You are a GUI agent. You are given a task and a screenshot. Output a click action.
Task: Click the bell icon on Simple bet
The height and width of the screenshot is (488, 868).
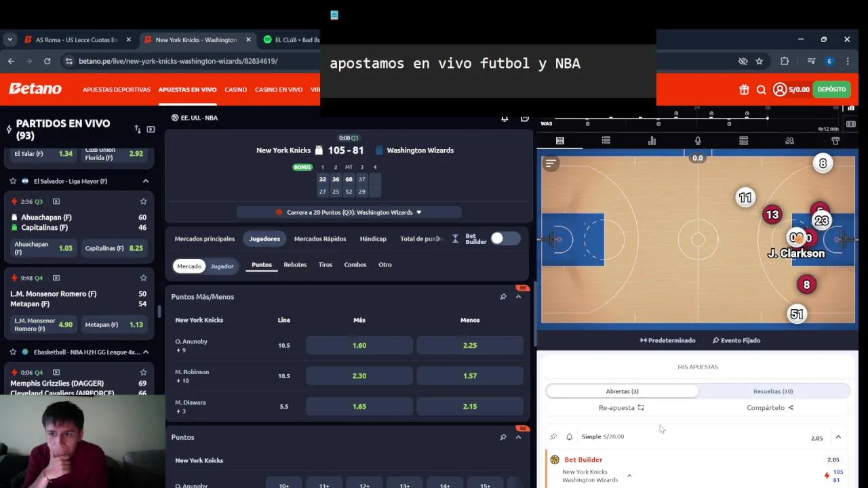[570, 437]
